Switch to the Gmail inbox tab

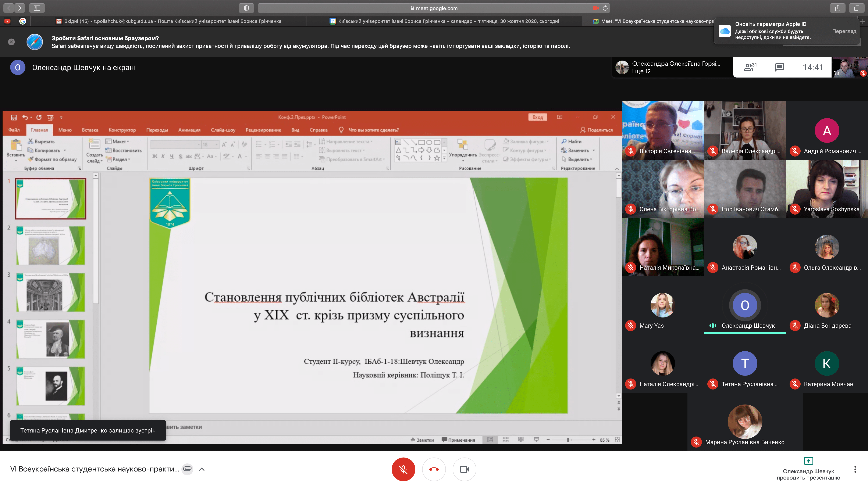point(168,21)
